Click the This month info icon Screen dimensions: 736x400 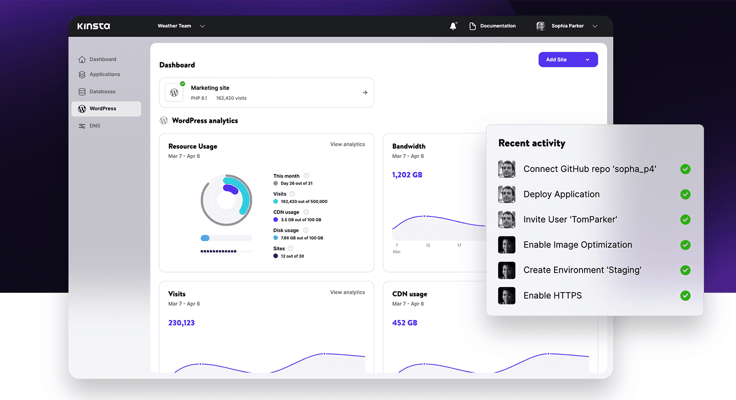coord(307,176)
